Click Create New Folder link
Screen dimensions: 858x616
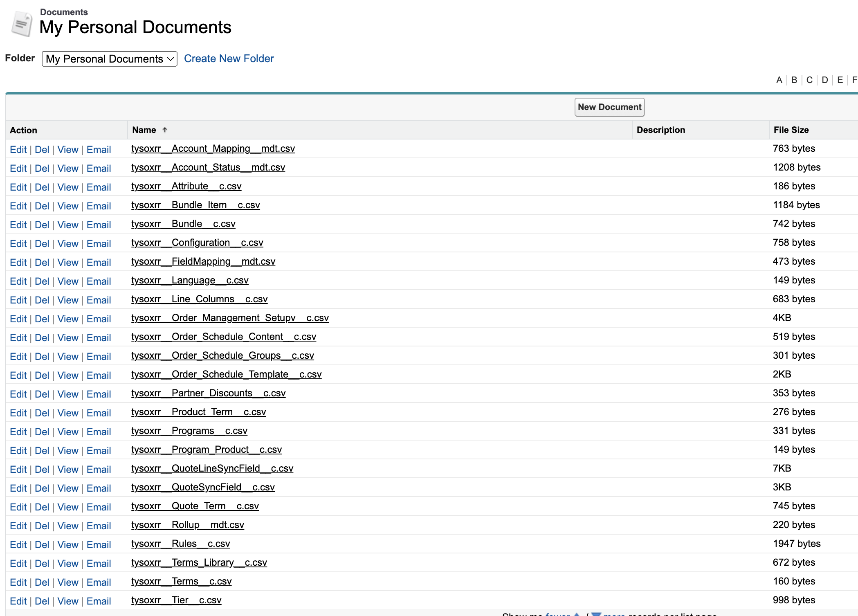click(x=229, y=58)
